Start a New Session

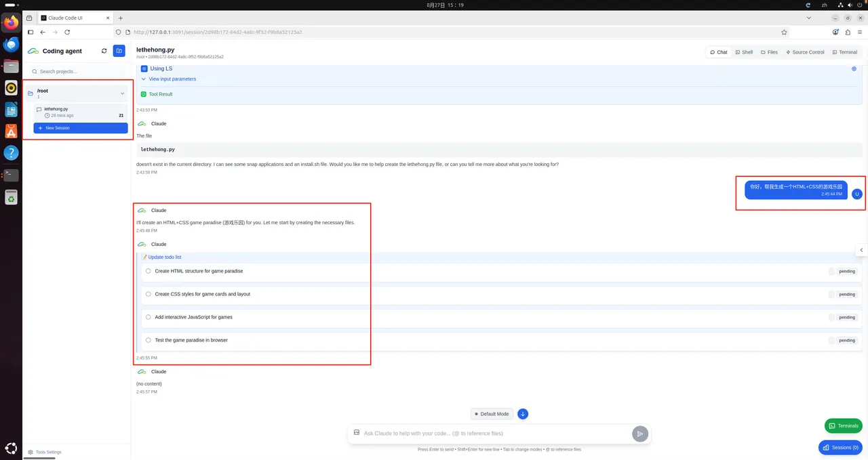[x=80, y=128]
